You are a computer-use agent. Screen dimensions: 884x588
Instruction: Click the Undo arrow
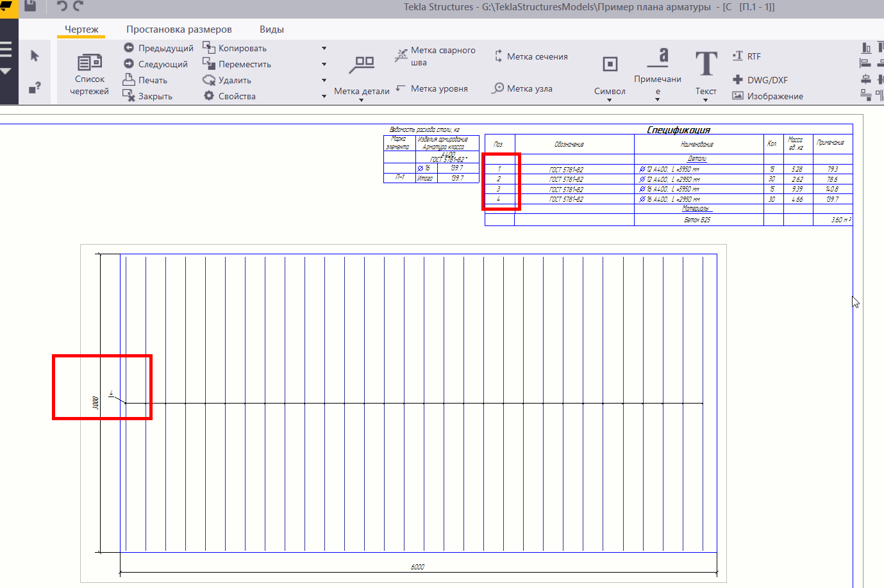tap(62, 6)
